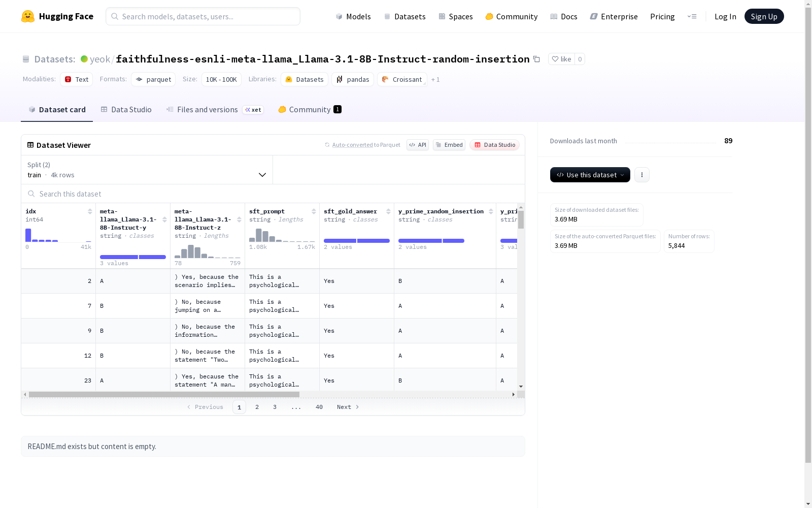Screen dimensions: 812x508
Task: Click the Embed button
Action: click(449, 145)
